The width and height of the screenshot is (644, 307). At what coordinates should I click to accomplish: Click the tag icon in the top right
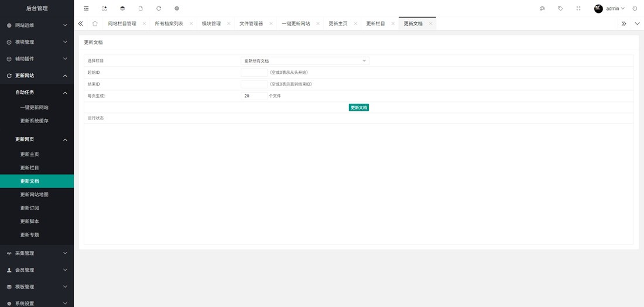560,9
